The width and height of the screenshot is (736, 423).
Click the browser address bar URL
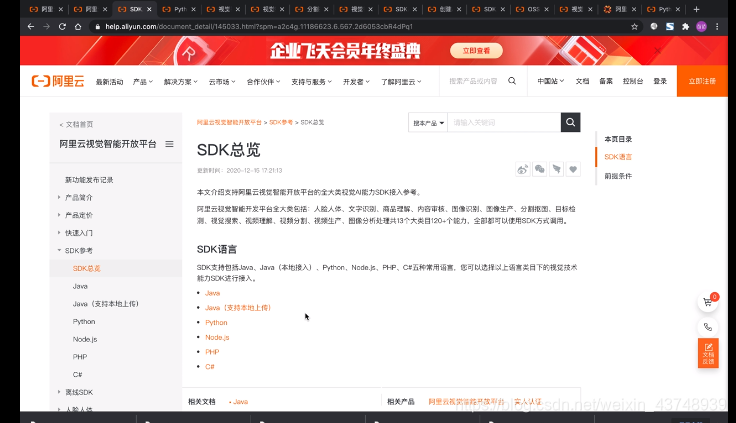(259, 27)
